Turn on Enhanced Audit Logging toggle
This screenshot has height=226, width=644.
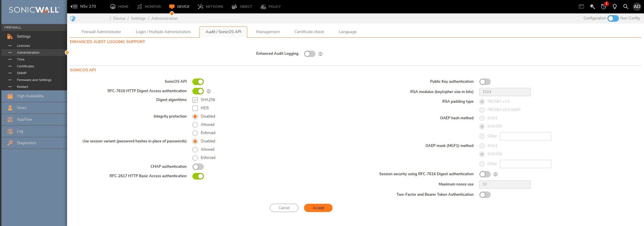click(x=309, y=54)
